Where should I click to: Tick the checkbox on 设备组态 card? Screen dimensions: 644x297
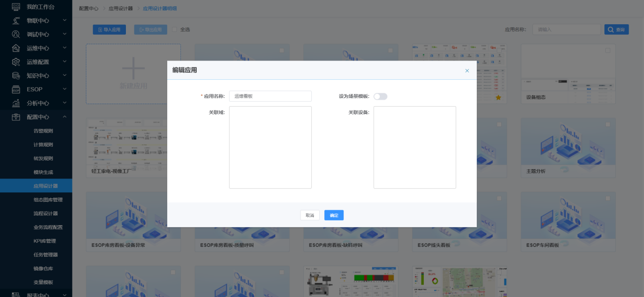[x=608, y=51]
